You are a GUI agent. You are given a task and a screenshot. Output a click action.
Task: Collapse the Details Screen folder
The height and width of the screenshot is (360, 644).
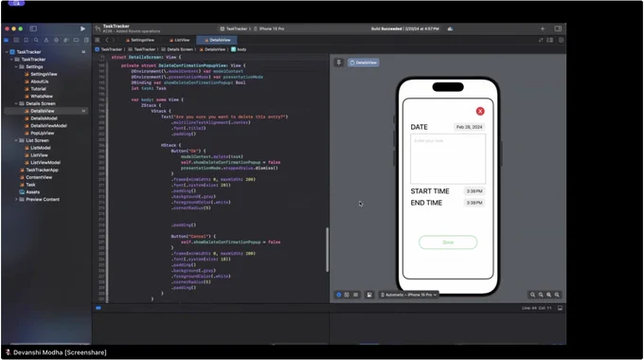(16, 103)
